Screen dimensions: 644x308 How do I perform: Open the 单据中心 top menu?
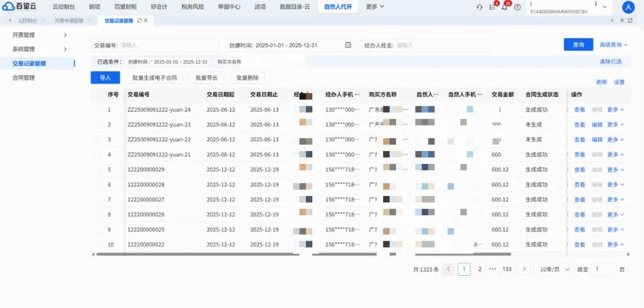point(229,6)
